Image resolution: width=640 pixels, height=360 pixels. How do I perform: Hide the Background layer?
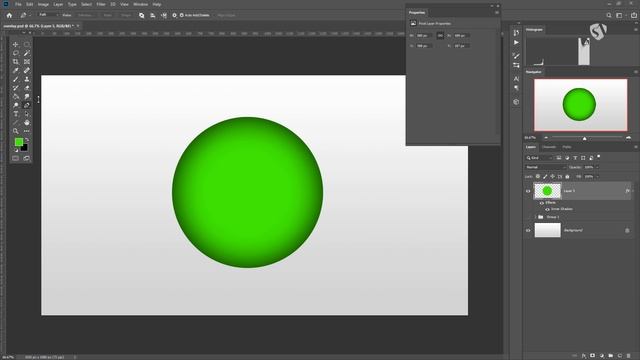[x=528, y=231]
